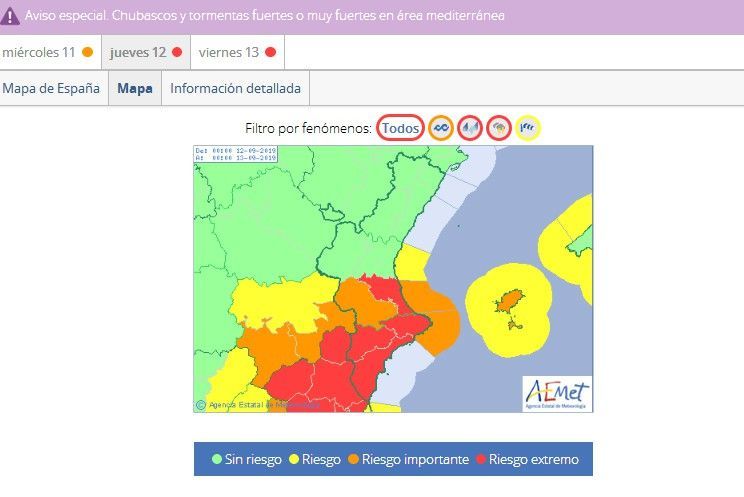Screen dimensions: 744x497
Task: Select the yellow-ringed wind filter icon
Action: 528,128
